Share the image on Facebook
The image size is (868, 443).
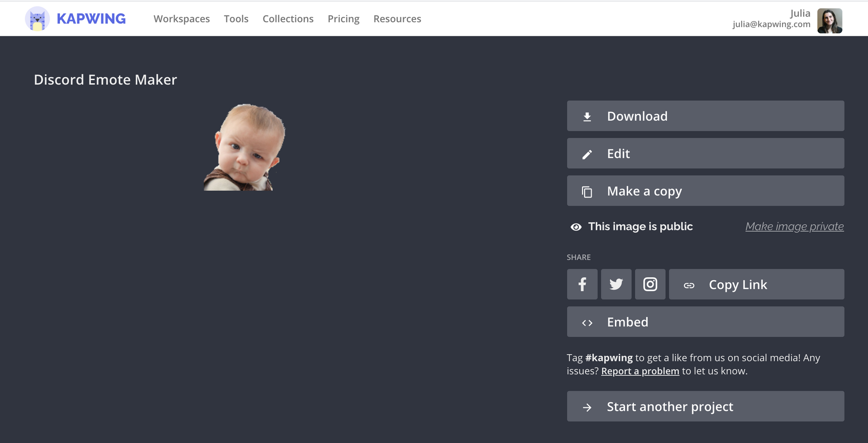[x=582, y=284]
